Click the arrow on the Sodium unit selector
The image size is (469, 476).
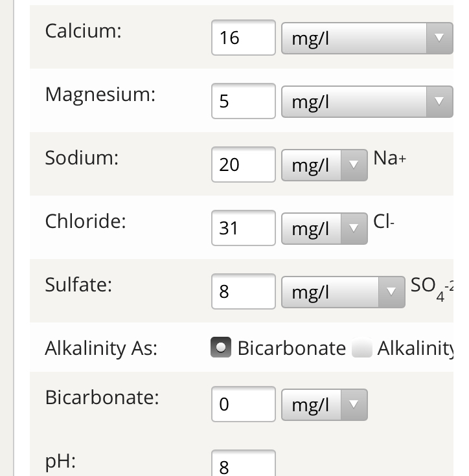(x=354, y=164)
